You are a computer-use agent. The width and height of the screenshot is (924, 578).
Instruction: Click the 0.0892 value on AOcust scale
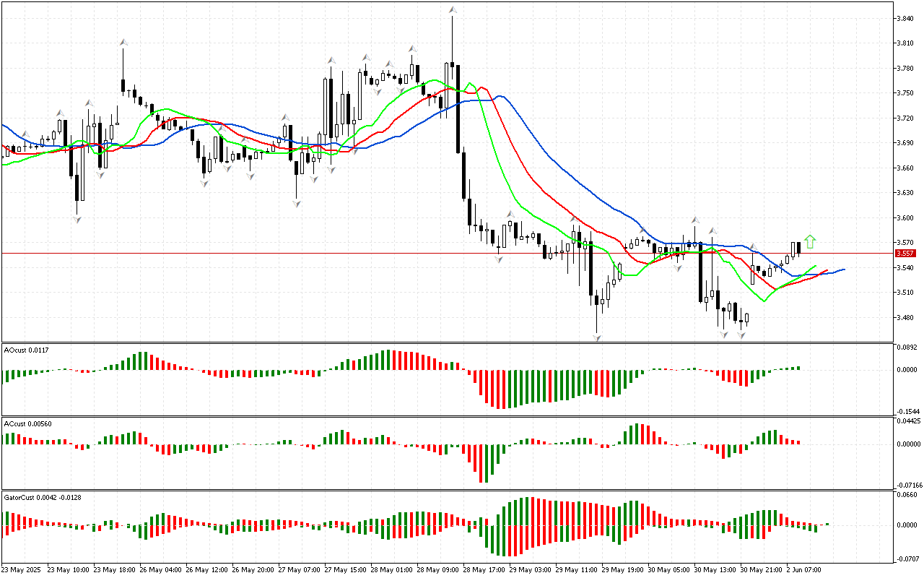907,348
